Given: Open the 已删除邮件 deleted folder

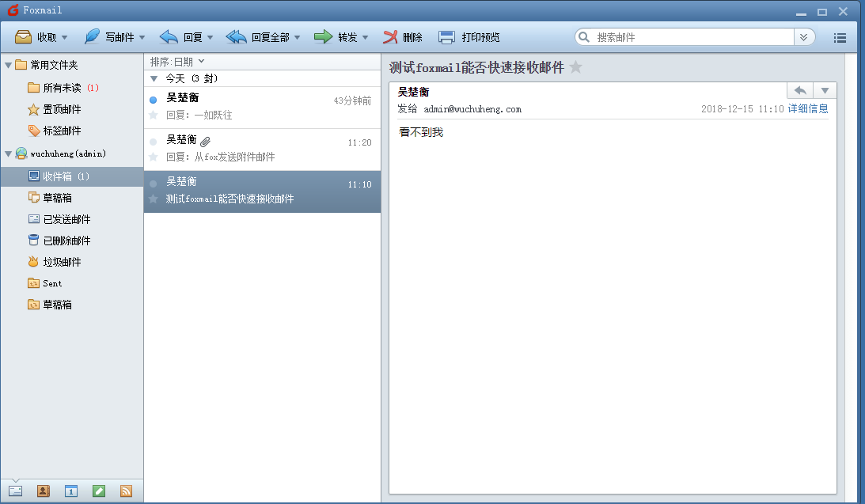Looking at the screenshot, I should (x=59, y=241).
